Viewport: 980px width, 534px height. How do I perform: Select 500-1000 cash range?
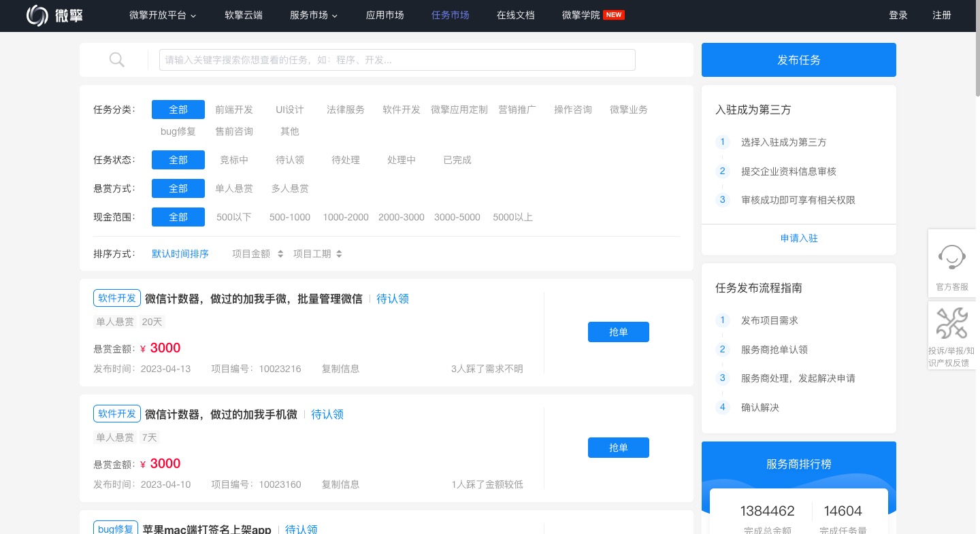[290, 217]
